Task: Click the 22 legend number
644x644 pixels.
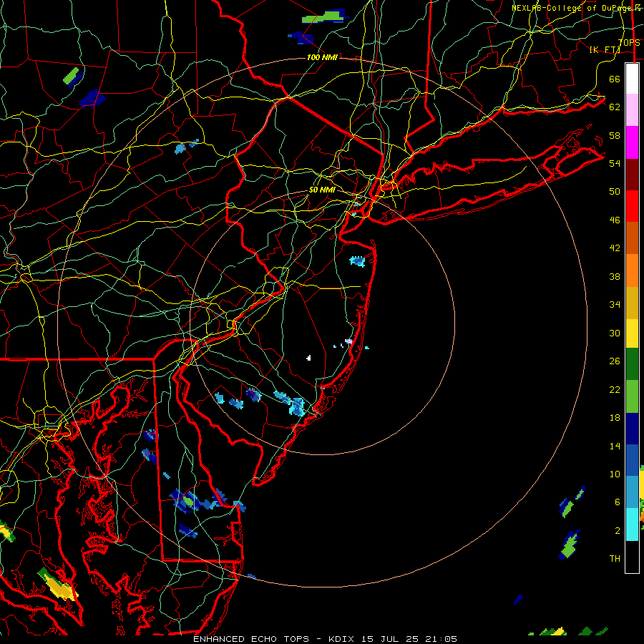Action: (x=615, y=389)
